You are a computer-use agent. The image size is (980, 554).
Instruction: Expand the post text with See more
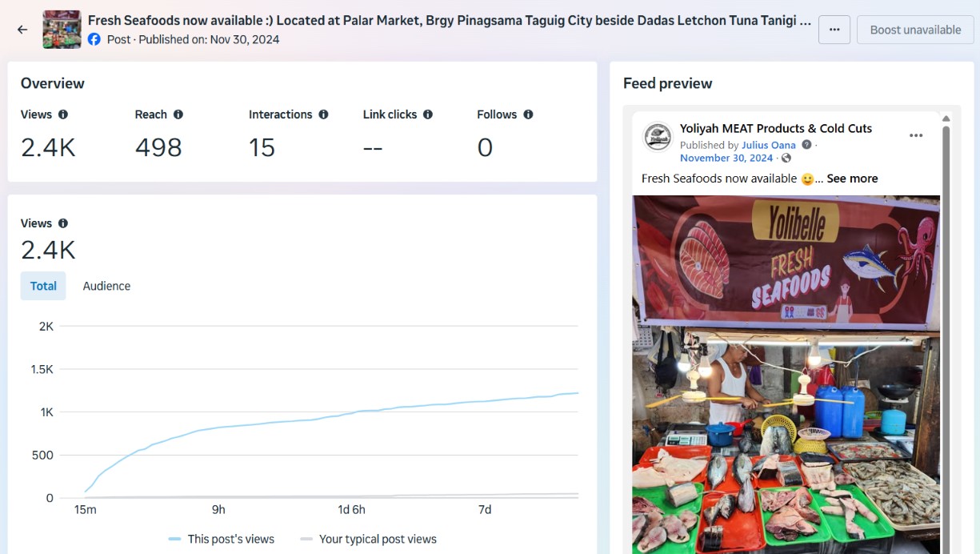852,179
